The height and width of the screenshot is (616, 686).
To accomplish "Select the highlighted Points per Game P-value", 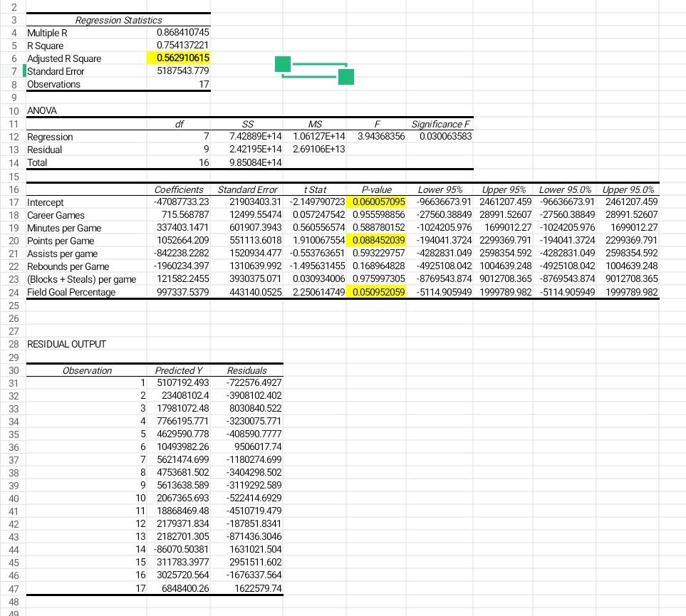I will [376, 241].
